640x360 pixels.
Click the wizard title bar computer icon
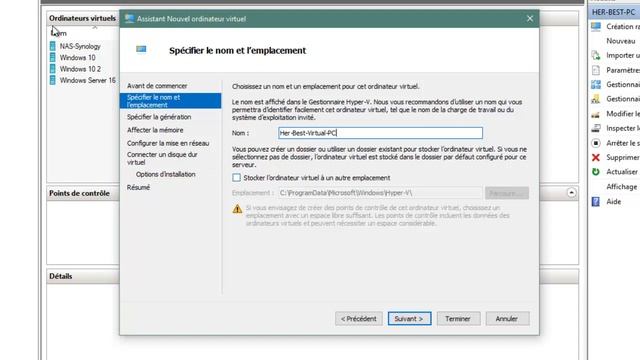(129, 18)
